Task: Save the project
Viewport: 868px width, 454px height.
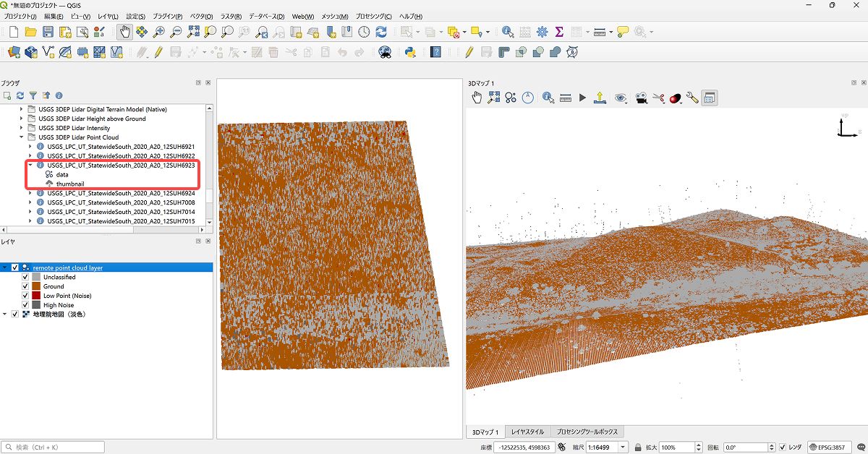Action: point(48,32)
